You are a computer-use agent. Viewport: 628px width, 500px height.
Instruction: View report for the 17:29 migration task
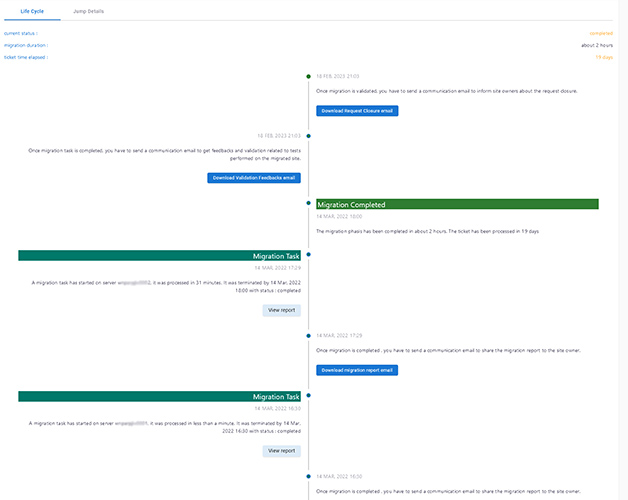[x=281, y=310]
